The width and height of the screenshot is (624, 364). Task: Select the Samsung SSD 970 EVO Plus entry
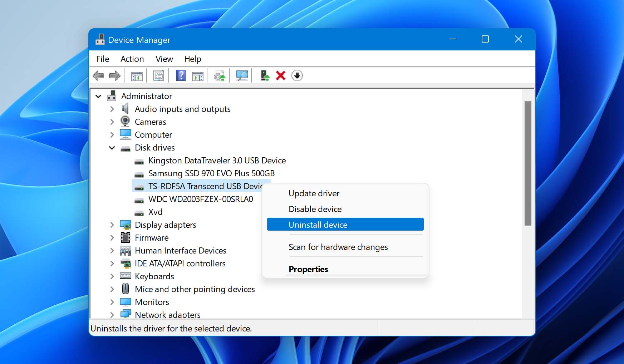(x=211, y=173)
